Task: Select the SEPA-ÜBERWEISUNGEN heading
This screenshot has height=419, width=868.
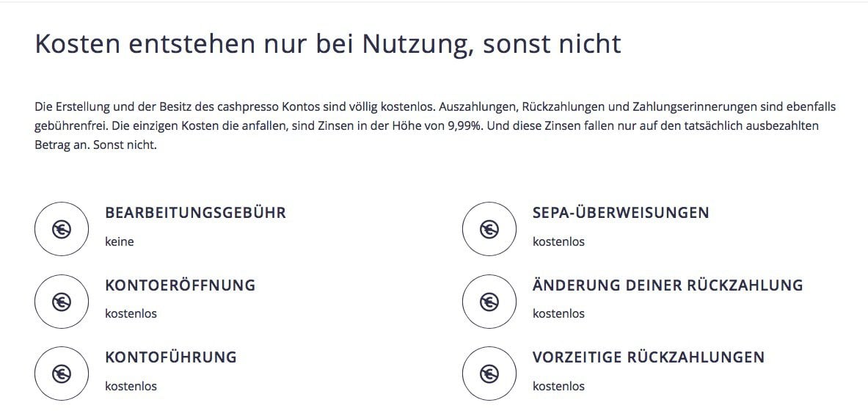Action: click(x=621, y=213)
